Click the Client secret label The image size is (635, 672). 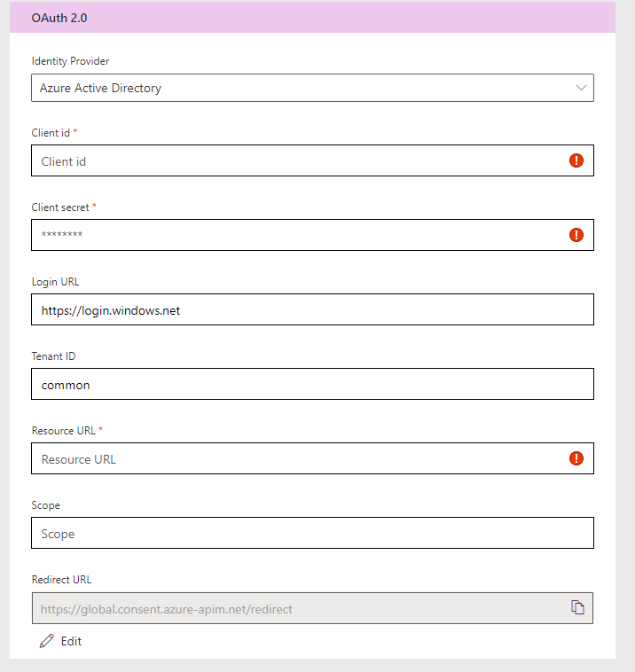(60, 207)
